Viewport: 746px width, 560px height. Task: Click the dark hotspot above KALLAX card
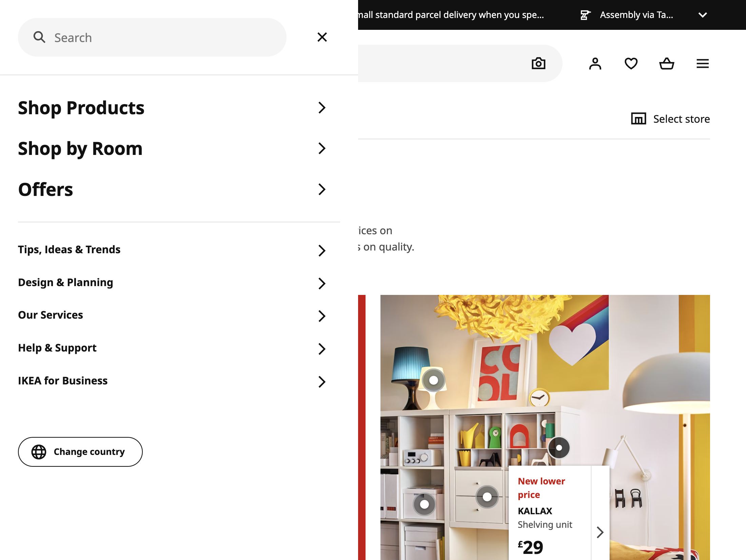click(559, 448)
